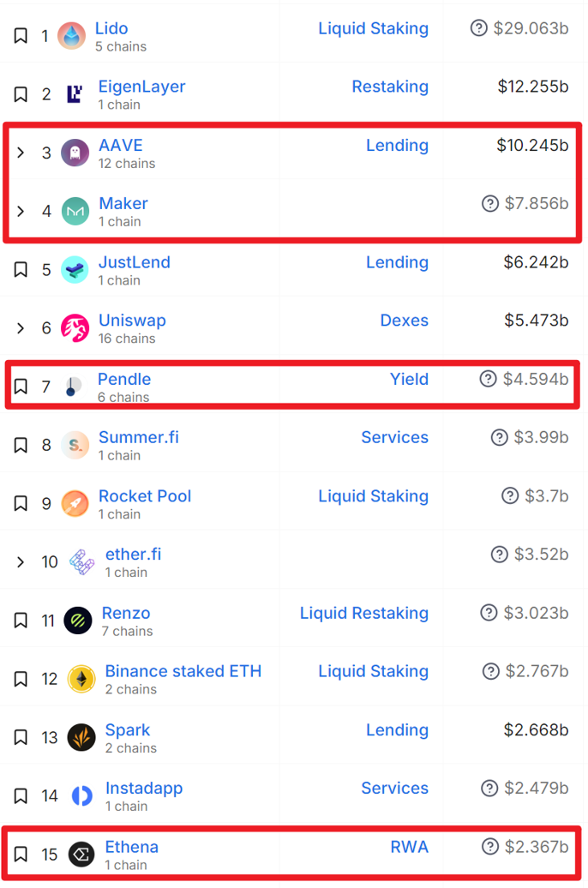Image resolution: width=588 pixels, height=888 pixels.
Task: Expand the AAVE row chevron
Action: pyautogui.click(x=21, y=153)
